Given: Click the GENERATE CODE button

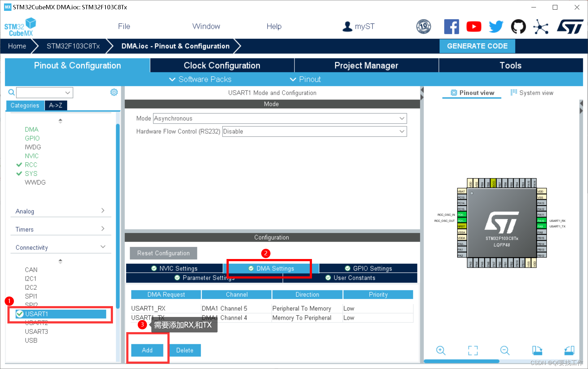Looking at the screenshot, I should click(477, 46).
